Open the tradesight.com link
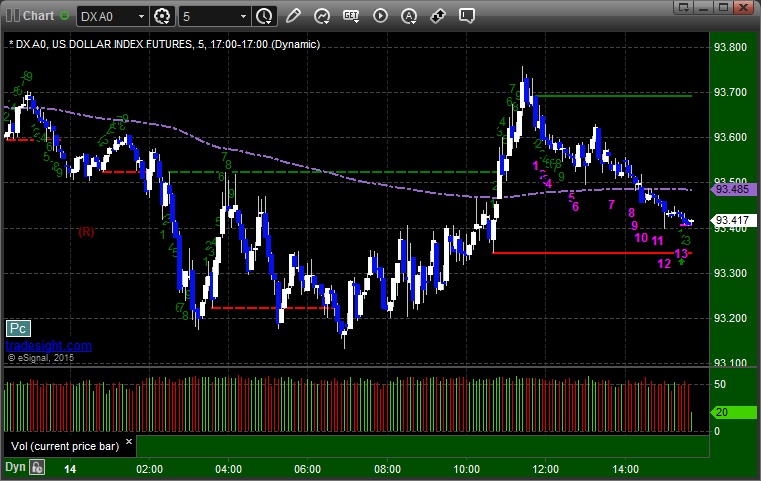Screen dimensions: 761x481 click(49, 346)
